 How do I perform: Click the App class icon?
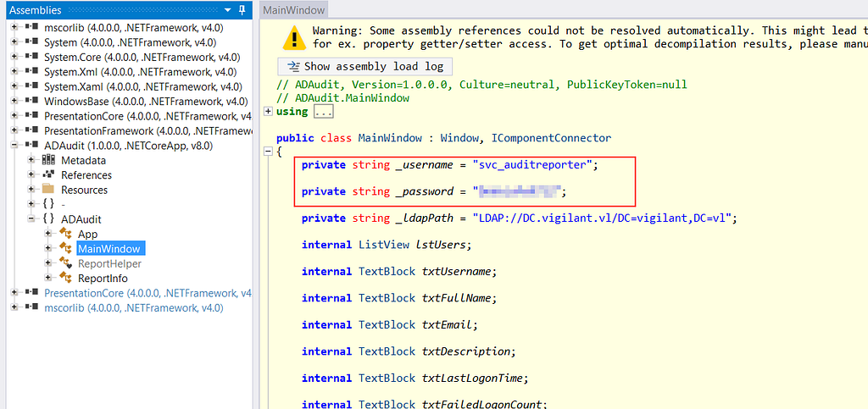pos(66,235)
